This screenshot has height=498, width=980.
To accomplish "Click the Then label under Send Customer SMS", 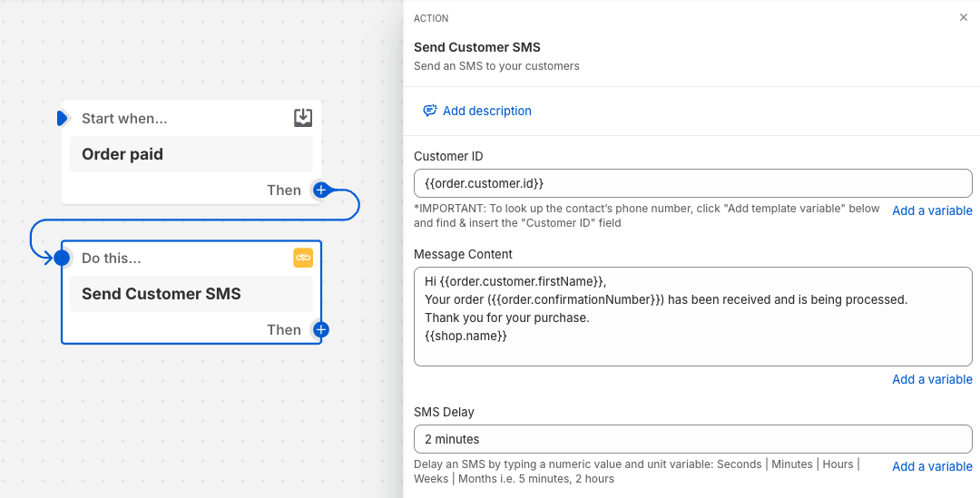I will pos(284,330).
